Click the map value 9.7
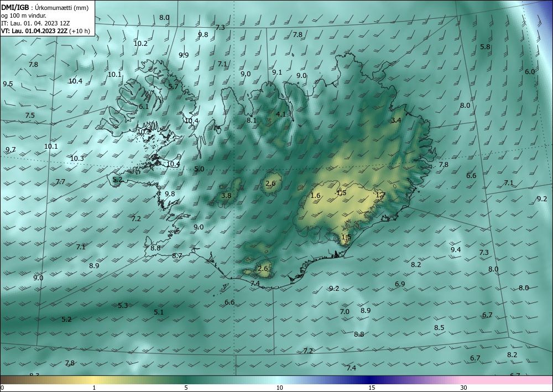This screenshot has width=553, height=392. (11, 149)
